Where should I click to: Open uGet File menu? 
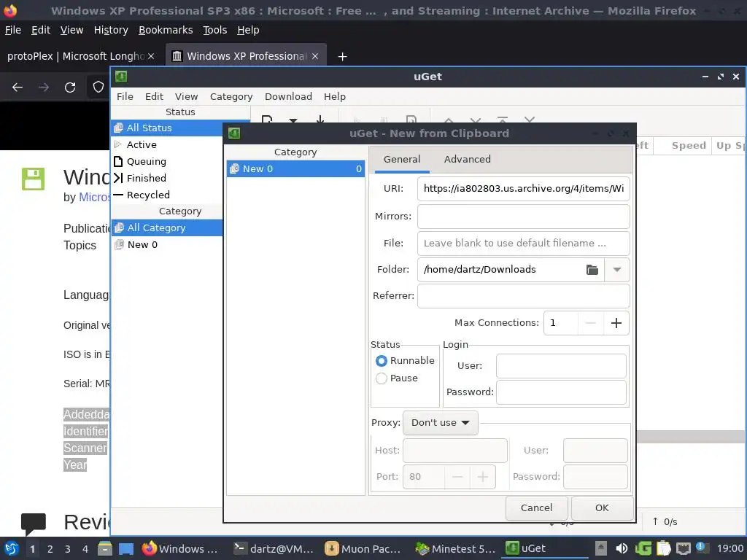(x=125, y=97)
